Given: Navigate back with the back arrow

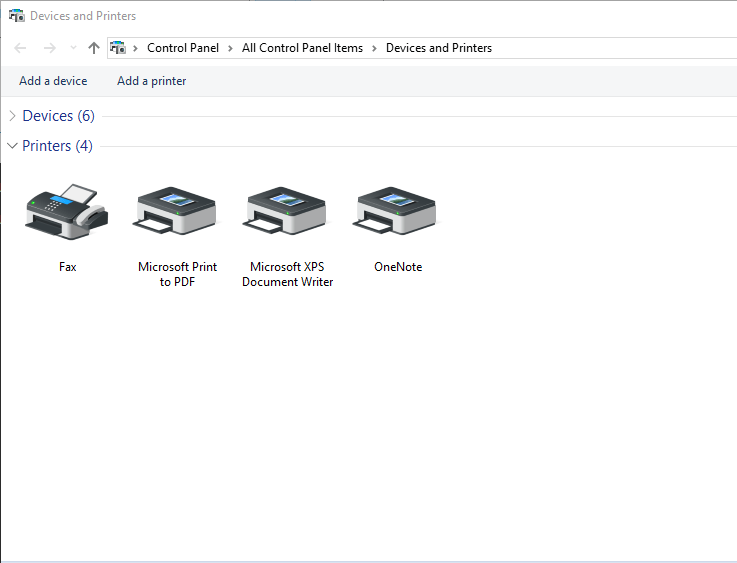Looking at the screenshot, I should click(x=20, y=48).
